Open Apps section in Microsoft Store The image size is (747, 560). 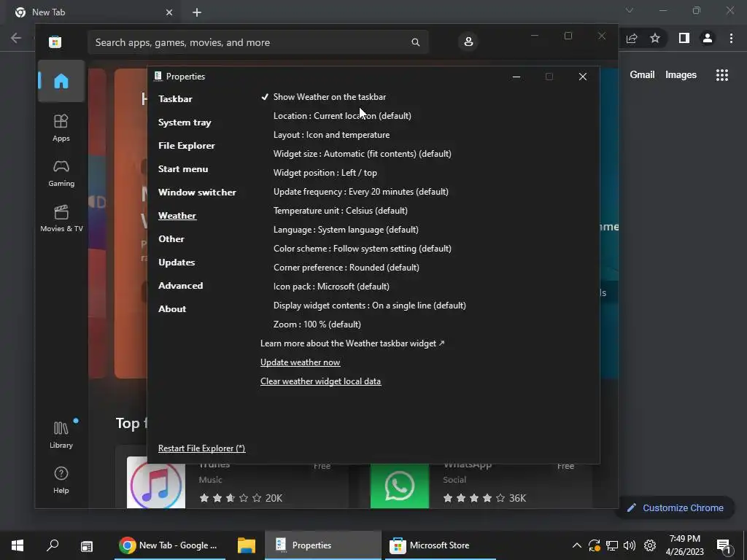(61, 128)
